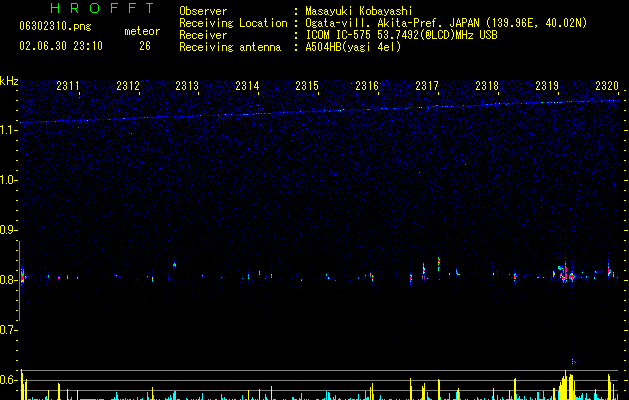Click the strong echo cluster after 2319
Screen dimensions: 629x400
(x=565, y=273)
